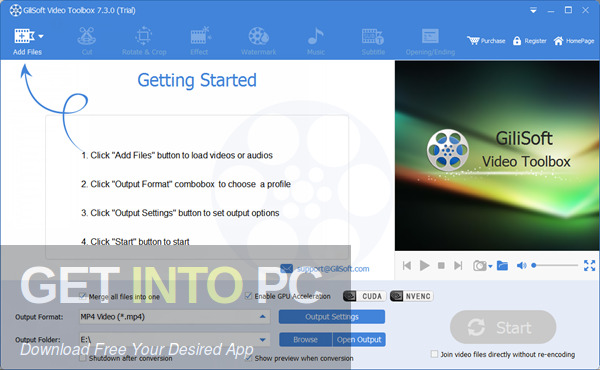The image size is (600, 370).
Task: Toggle Join video files without re-encoding
Action: click(x=434, y=354)
